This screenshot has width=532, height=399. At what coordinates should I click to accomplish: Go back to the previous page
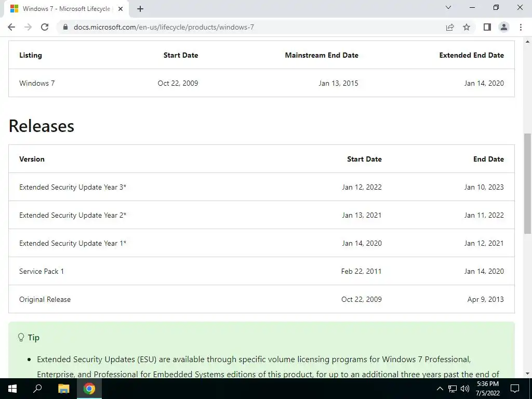click(x=11, y=27)
